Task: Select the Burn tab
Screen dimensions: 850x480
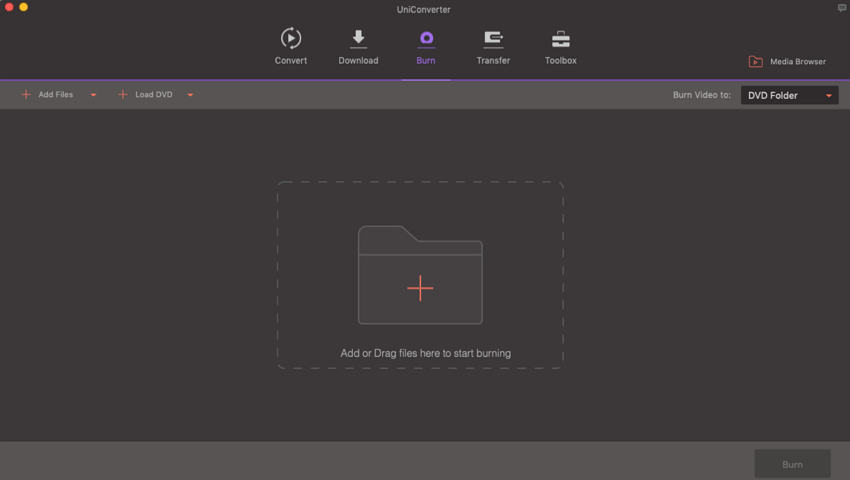Action: click(x=426, y=47)
